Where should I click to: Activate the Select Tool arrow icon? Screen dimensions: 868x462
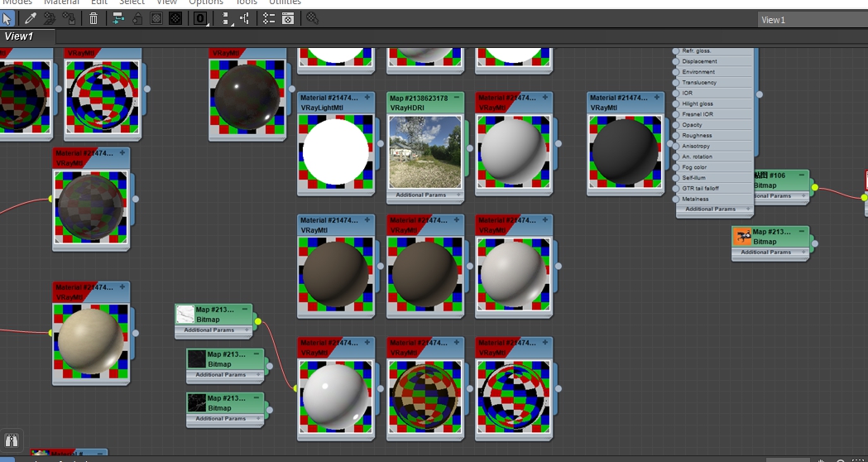[7, 17]
